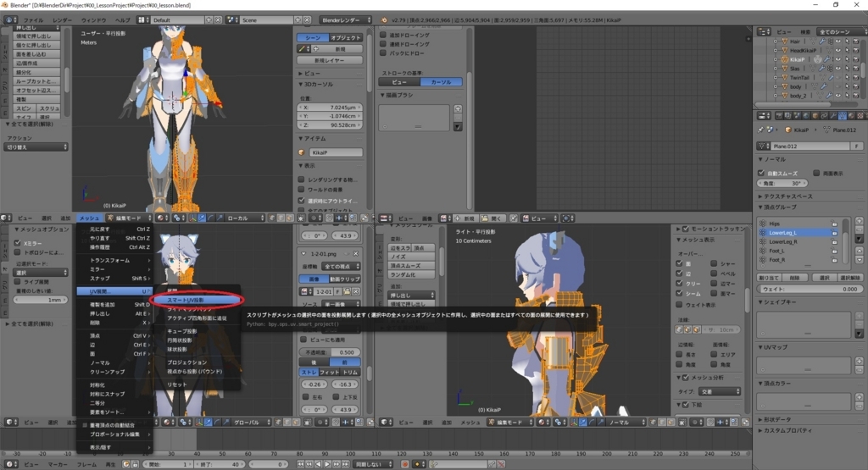This screenshot has height=470, width=868.
Task: Click the 選択解除 vertex group button
Action: (849, 278)
